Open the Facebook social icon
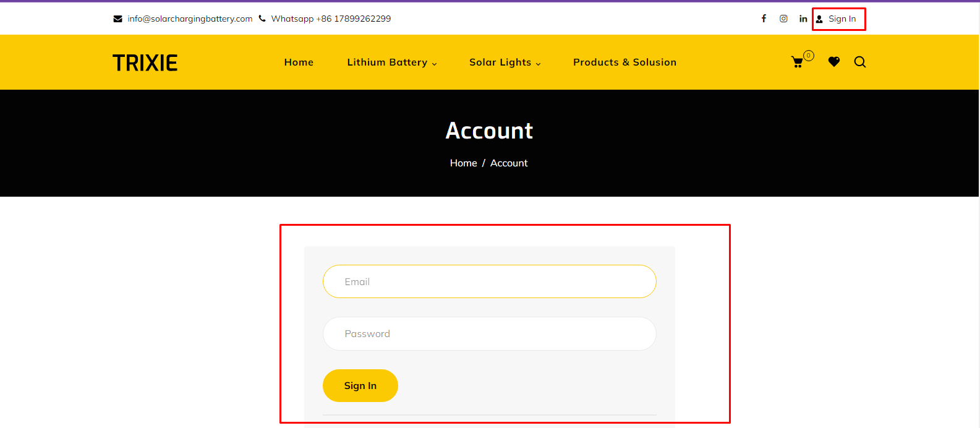This screenshot has width=980, height=428. 764,19
